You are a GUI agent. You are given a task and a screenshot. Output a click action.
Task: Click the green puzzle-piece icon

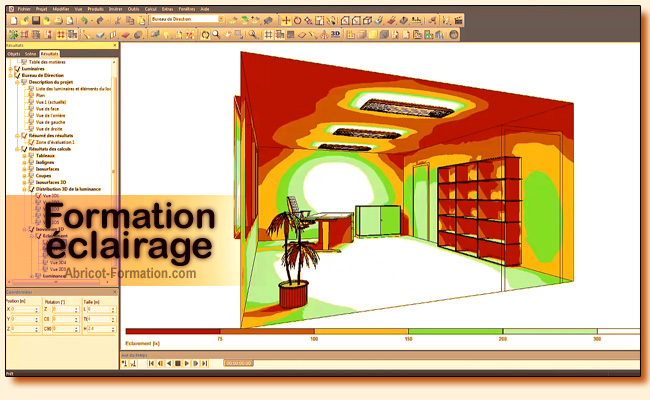pyautogui.click(x=13, y=35)
